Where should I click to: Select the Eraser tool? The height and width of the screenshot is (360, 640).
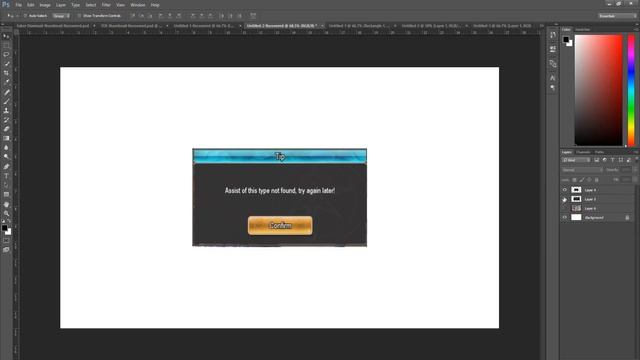[6, 129]
